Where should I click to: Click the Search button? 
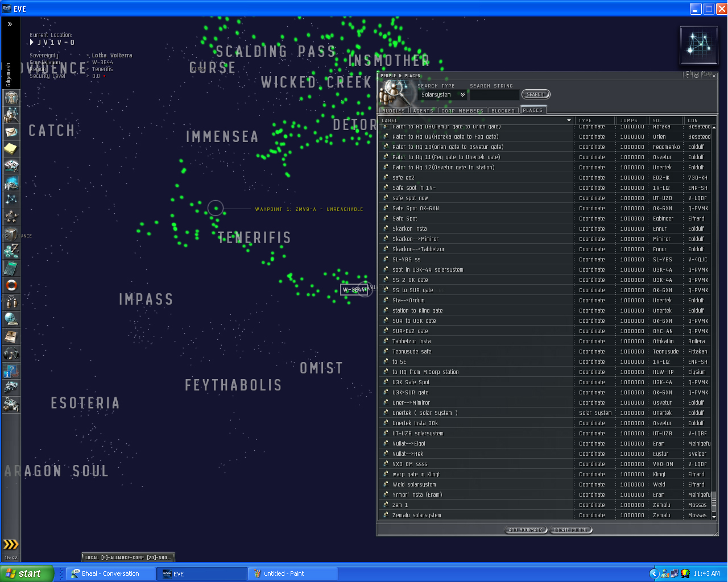point(536,94)
